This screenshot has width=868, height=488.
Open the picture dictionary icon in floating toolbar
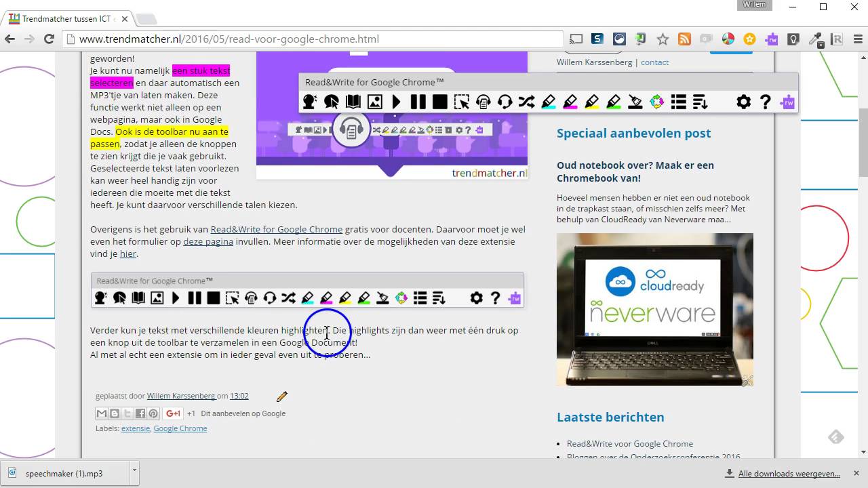click(x=374, y=102)
